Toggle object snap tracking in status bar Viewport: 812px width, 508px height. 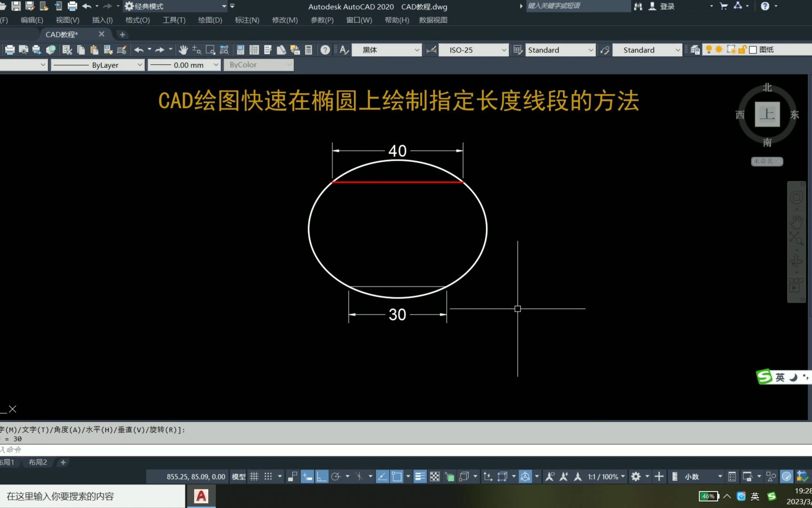tap(383, 476)
